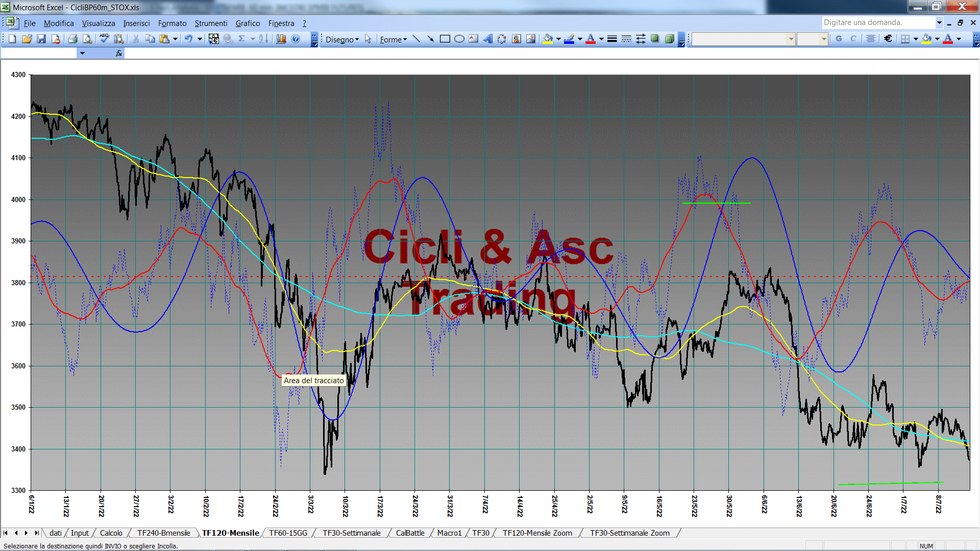Switch to the TF240-Bmensile sheet tab
Screen dimensions: 980x551
point(163,533)
